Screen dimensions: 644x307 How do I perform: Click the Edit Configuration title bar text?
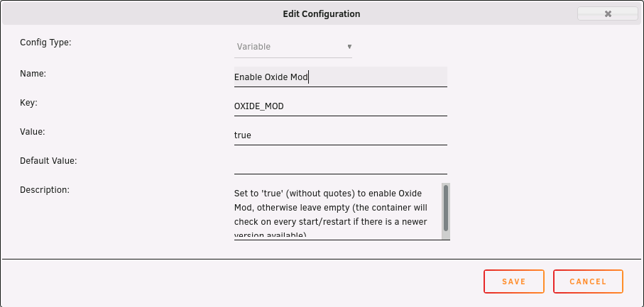coord(322,14)
